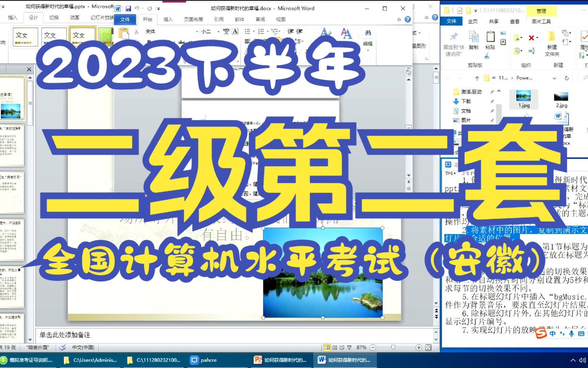
Task: Open Word Page Layout tab
Action: click(x=193, y=19)
